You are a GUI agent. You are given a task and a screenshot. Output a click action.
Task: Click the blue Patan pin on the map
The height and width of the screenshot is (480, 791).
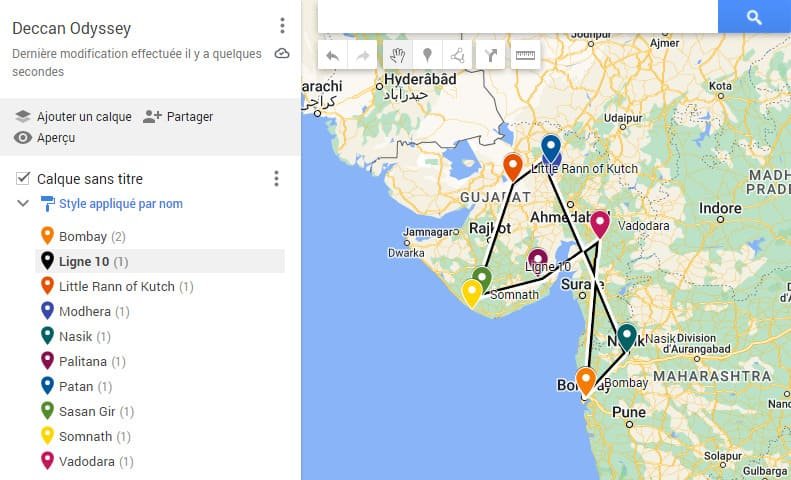point(551,147)
